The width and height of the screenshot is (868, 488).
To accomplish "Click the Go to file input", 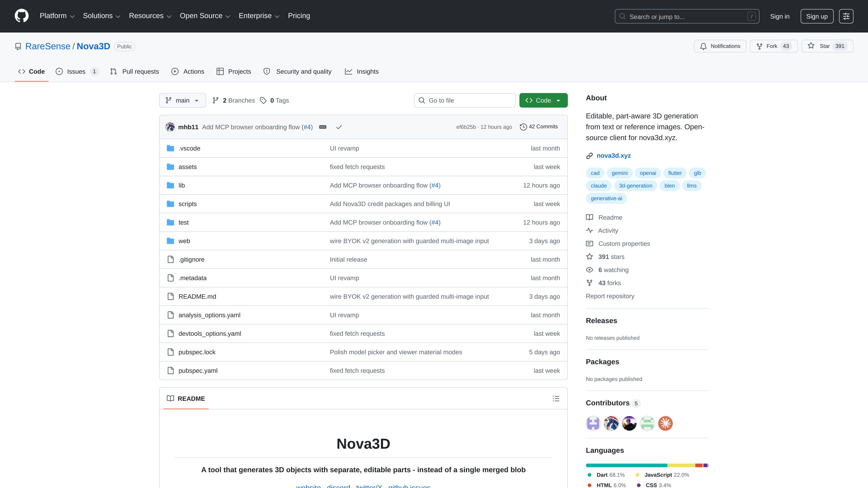I will tap(465, 100).
